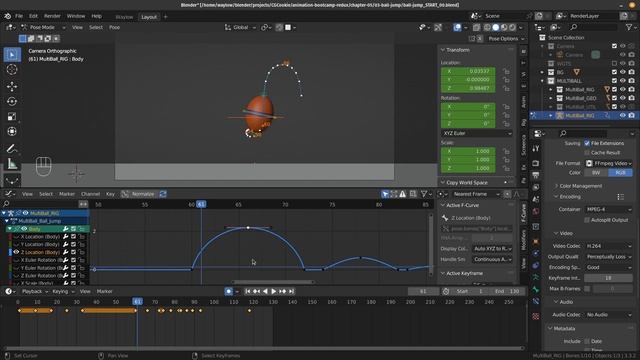
Task: Toggle Z Location (Body) curve visibility
Action: coord(16,252)
